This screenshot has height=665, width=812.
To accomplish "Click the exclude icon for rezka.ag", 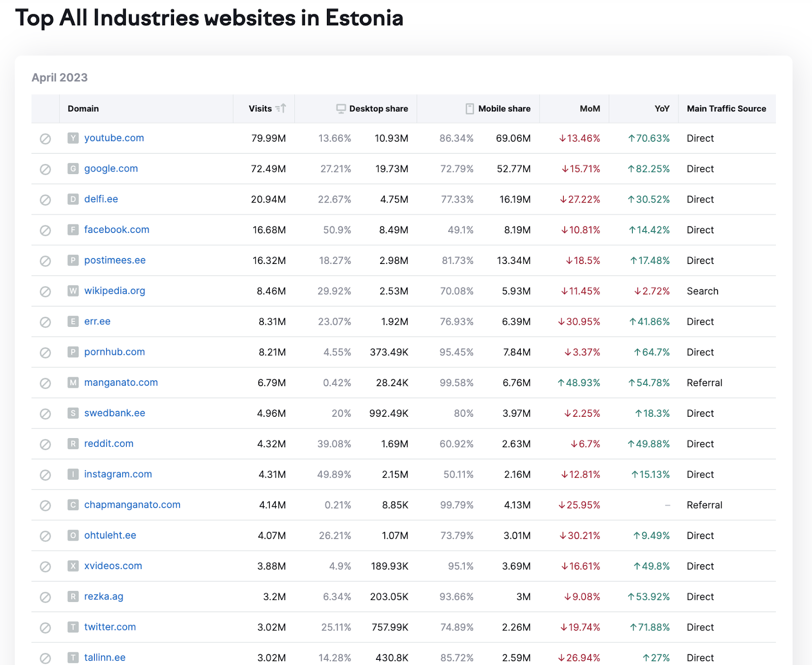I will point(45,597).
